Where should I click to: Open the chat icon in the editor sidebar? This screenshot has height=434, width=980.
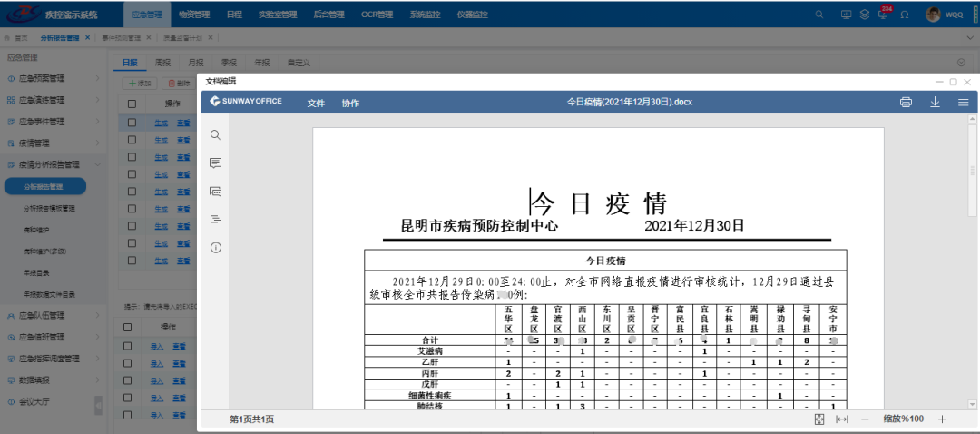[216, 192]
